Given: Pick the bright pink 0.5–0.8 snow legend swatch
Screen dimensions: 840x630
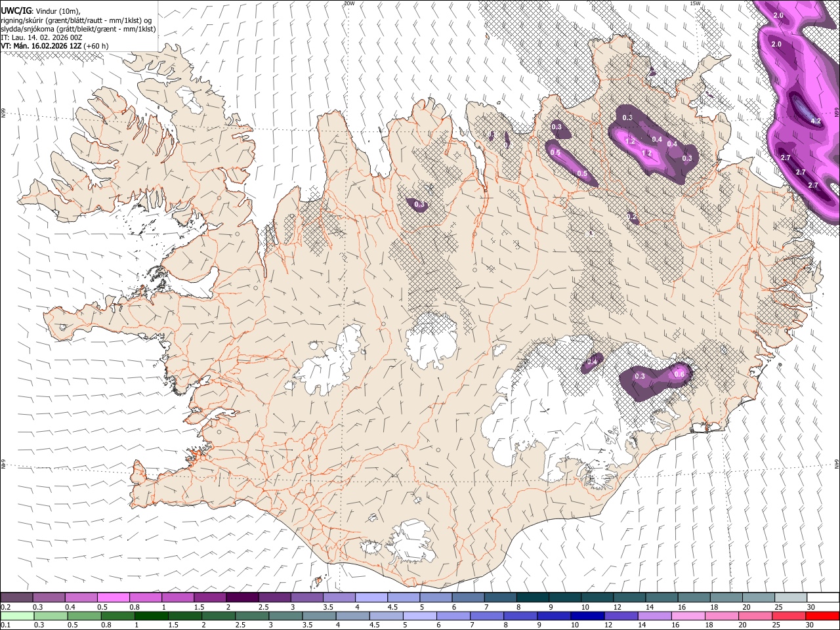Looking at the screenshot, I should pyautogui.click(x=114, y=597).
